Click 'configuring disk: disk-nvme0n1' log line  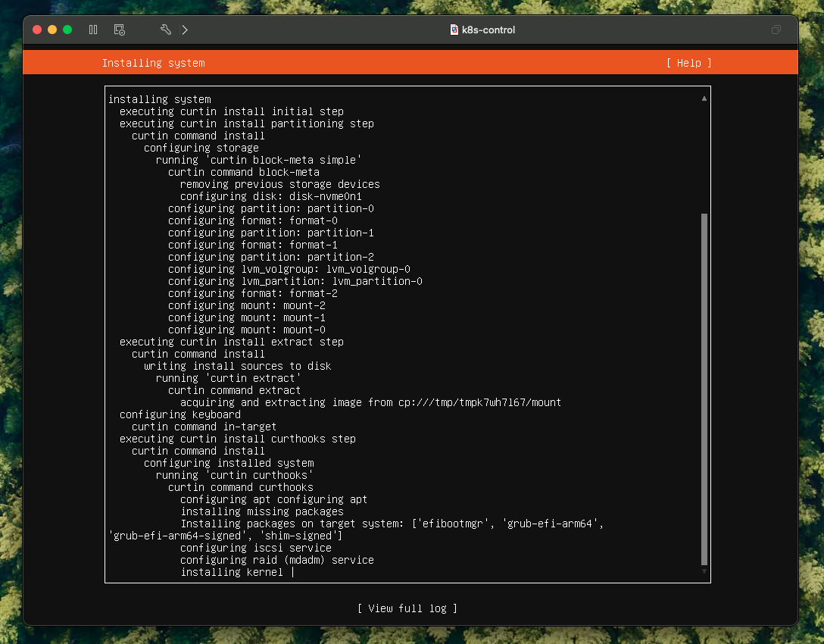point(270,196)
